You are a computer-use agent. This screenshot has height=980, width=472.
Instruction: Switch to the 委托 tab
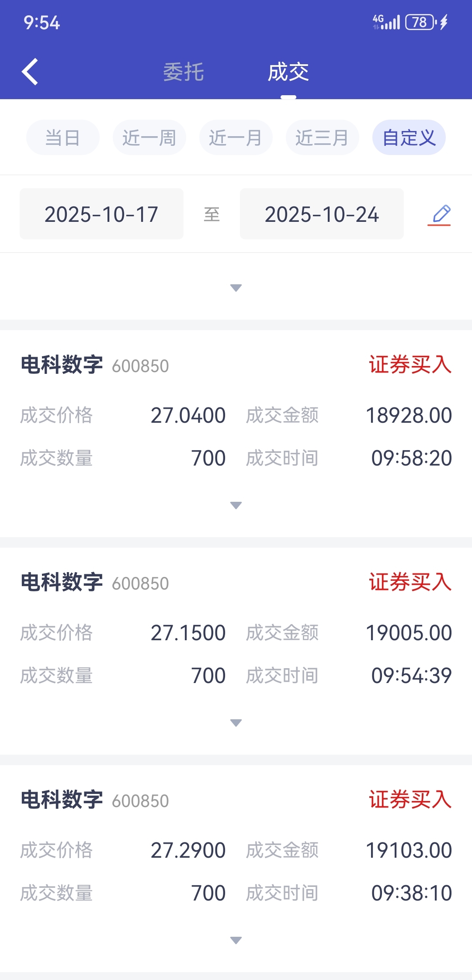(184, 72)
